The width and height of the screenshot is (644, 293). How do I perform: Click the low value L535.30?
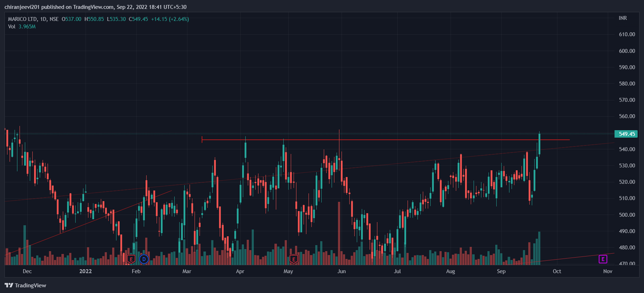click(x=118, y=19)
